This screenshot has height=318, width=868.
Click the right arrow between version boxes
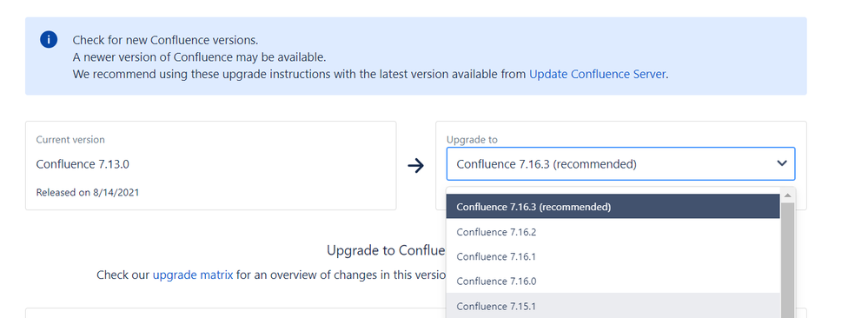(415, 165)
